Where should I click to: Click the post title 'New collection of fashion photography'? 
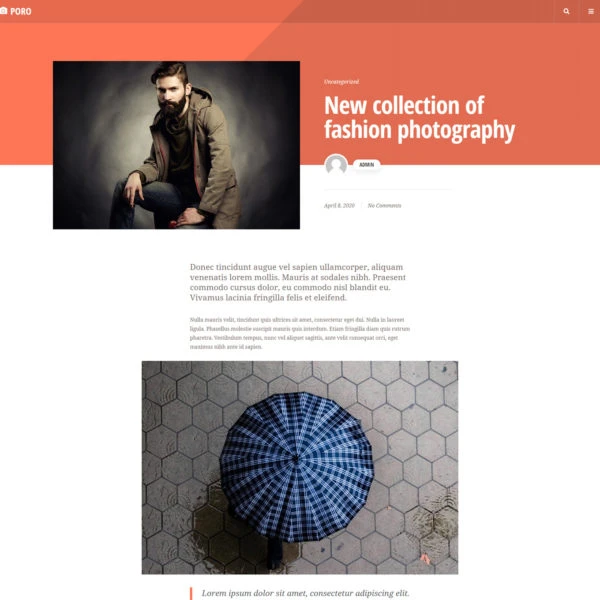point(419,118)
